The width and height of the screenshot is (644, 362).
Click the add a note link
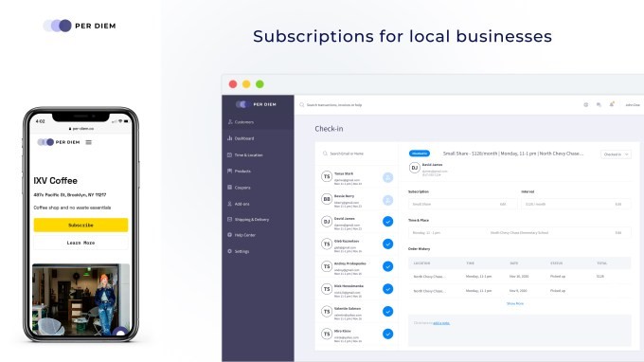(441, 323)
